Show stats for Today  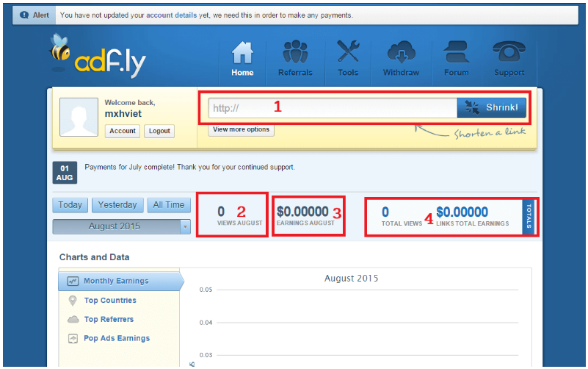coord(70,205)
